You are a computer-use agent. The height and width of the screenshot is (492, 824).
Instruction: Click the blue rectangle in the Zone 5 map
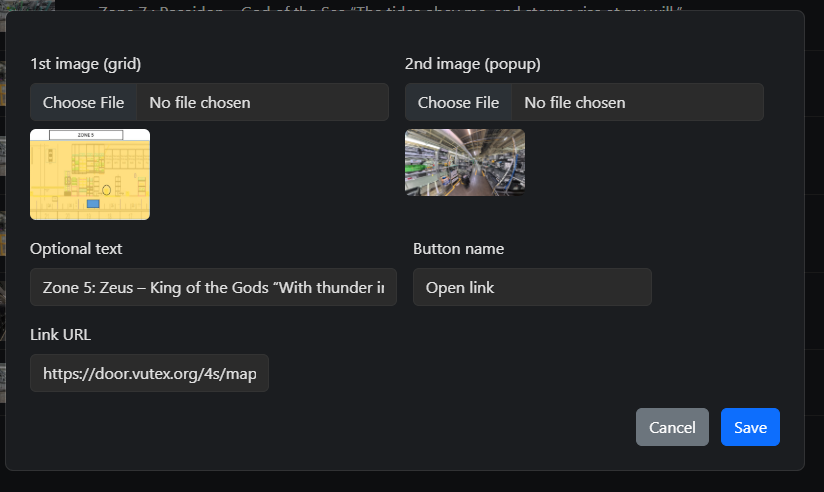[93, 203]
